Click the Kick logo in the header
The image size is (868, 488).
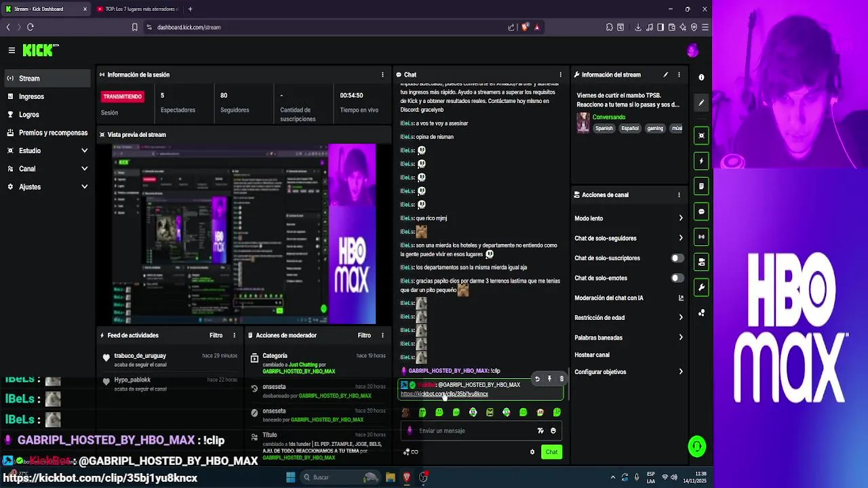coord(39,50)
